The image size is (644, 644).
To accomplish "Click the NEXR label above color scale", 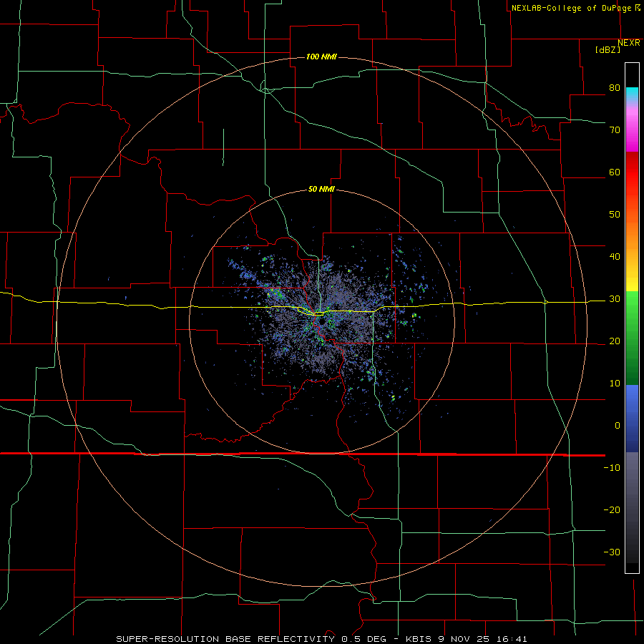I will pyautogui.click(x=629, y=43).
